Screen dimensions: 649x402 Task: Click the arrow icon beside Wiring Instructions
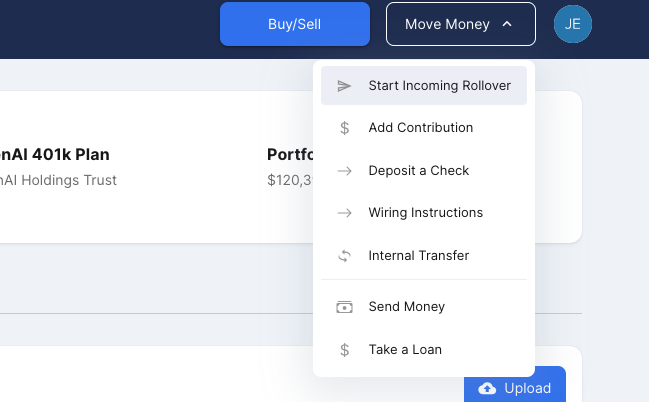pos(345,213)
